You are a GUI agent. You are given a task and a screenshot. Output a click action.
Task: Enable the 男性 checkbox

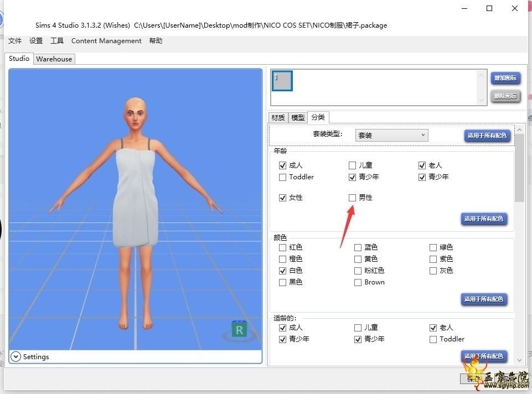[352, 198]
